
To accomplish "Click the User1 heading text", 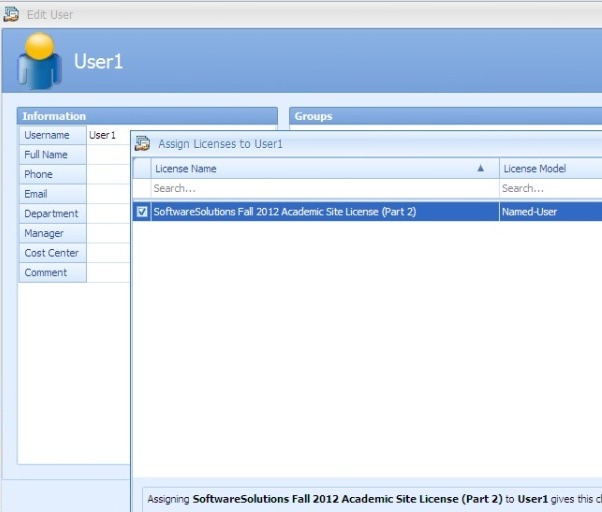I will [x=98, y=61].
